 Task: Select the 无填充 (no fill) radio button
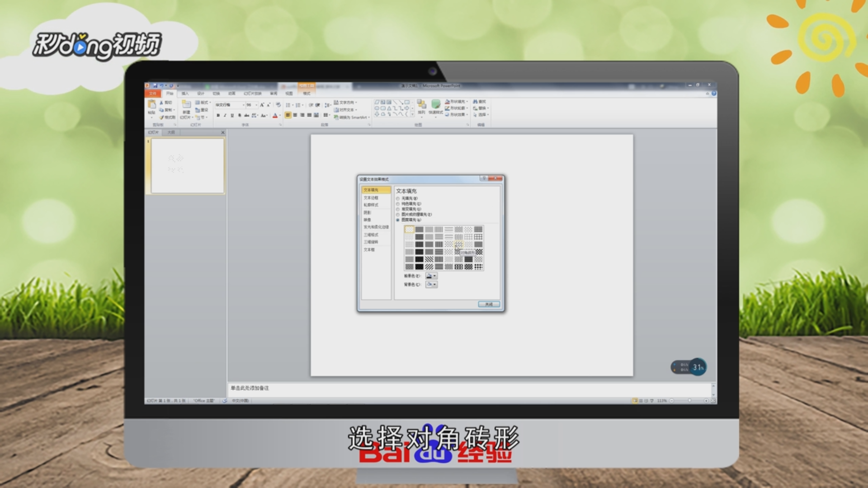coord(398,198)
